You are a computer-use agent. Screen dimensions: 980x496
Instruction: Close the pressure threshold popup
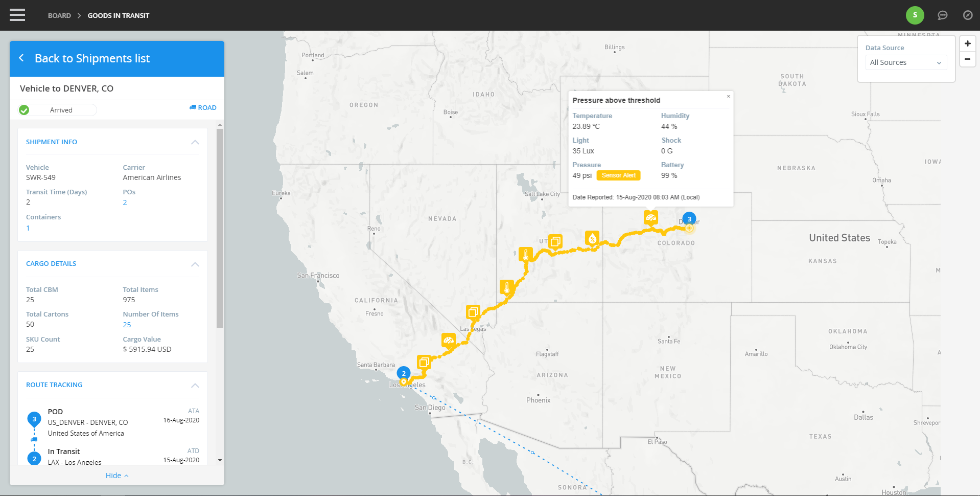pyautogui.click(x=728, y=97)
